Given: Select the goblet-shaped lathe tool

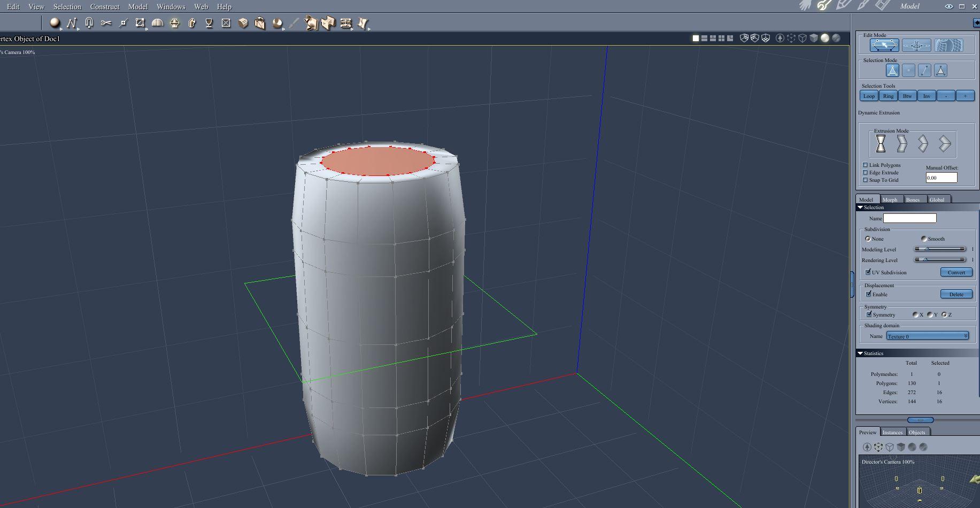Looking at the screenshot, I should click(209, 23).
